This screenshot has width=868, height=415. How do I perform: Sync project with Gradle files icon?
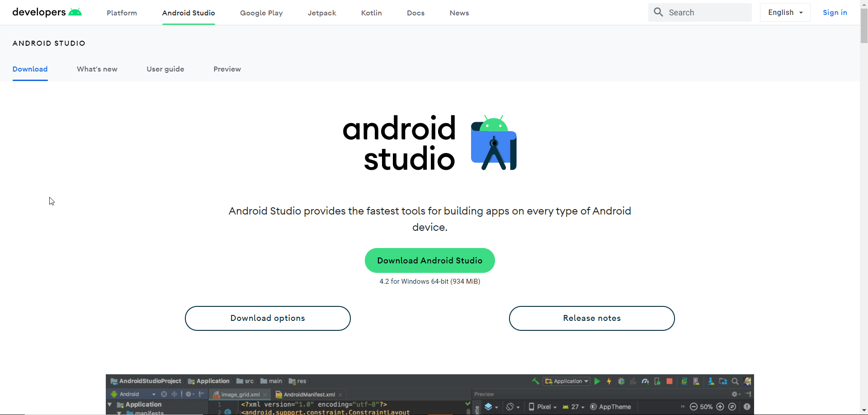[x=684, y=381]
